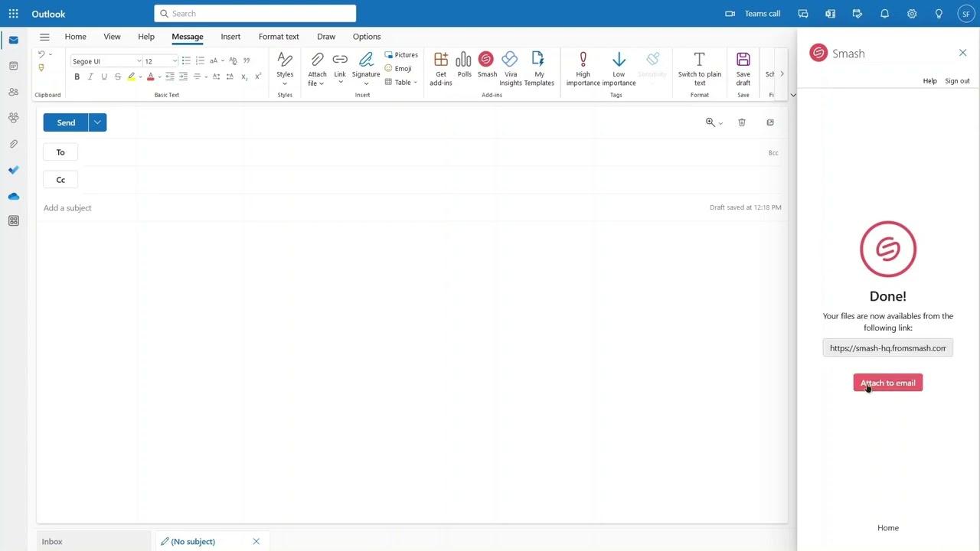Image resolution: width=980 pixels, height=551 pixels.
Task: Discard the draft with the trash icon
Action: (x=742, y=122)
